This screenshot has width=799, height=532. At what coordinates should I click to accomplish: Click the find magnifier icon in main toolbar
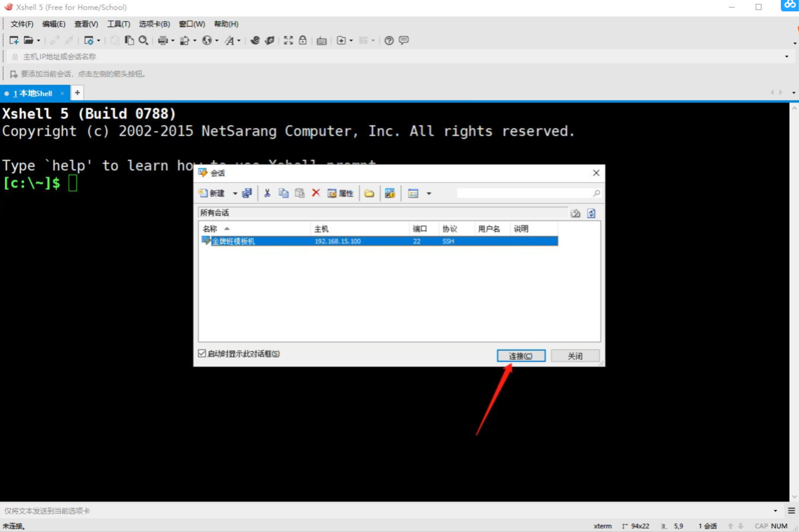point(143,40)
